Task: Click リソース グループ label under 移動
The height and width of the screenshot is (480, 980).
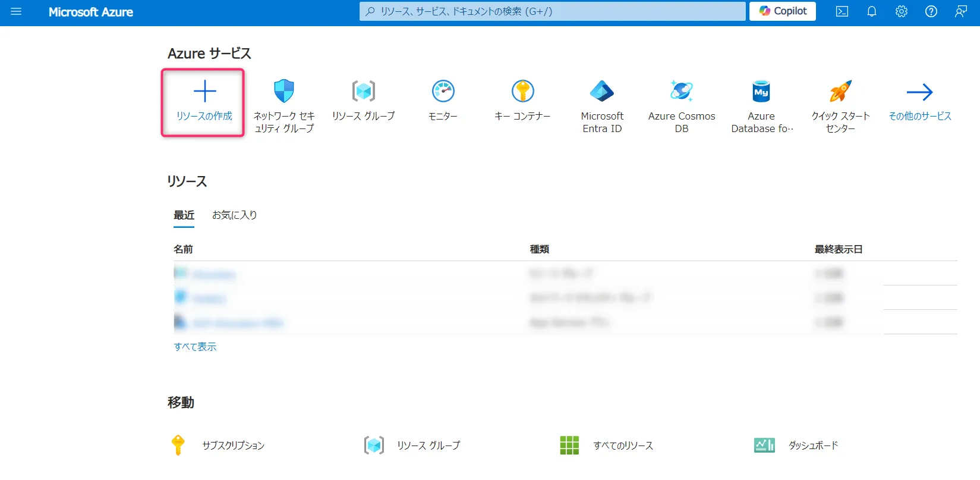Action: click(428, 446)
